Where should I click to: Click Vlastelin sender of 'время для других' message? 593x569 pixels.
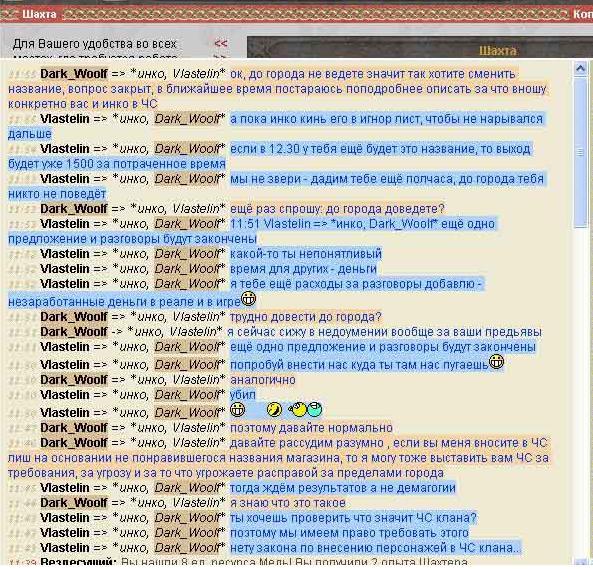pyautogui.click(x=65, y=269)
